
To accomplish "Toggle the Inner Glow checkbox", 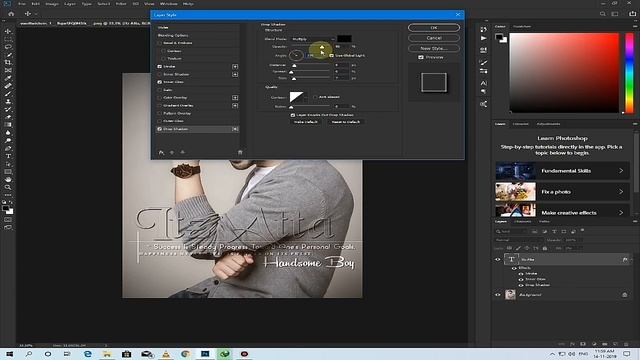I will [160, 82].
